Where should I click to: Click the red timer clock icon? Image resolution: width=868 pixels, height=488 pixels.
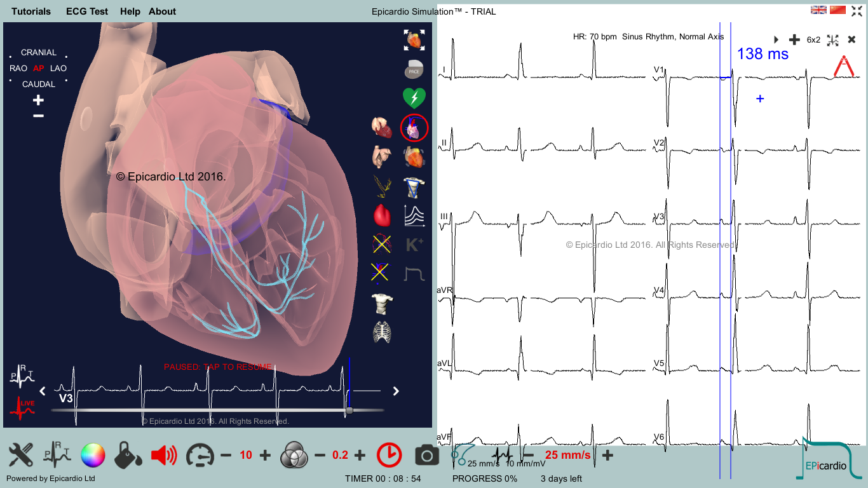tap(390, 455)
